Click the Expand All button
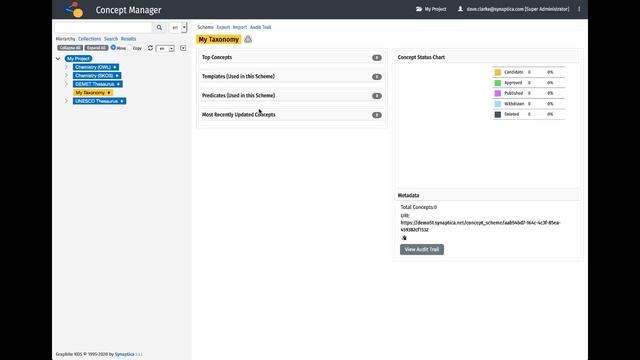Image resolution: width=640 pixels, height=360 pixels. click(x=96, y=48)
